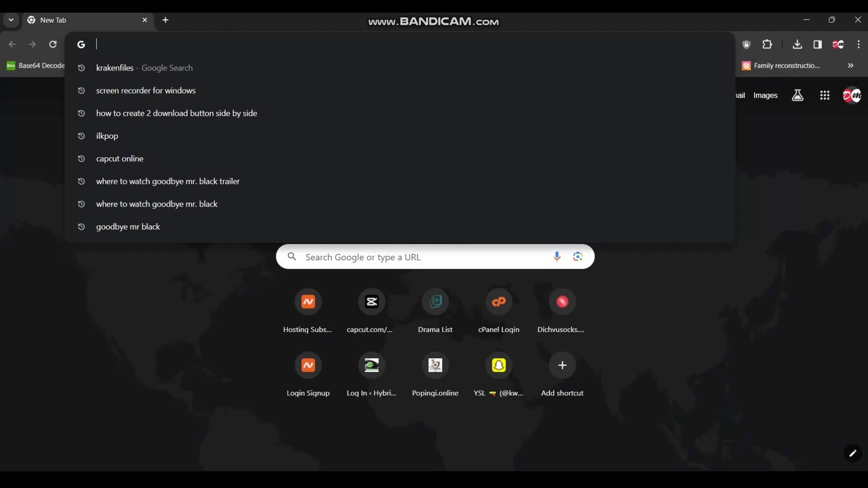This screenshot has width=868, height=488.
Task: Start a voice search with the microphone icon
Action: coord(557,257)
